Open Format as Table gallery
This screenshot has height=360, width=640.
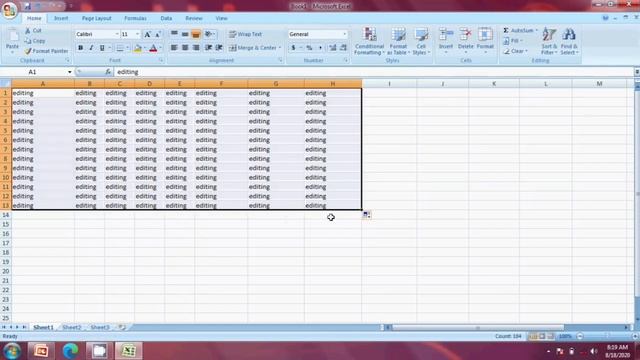pyautogui.click(x=398, y=41)
